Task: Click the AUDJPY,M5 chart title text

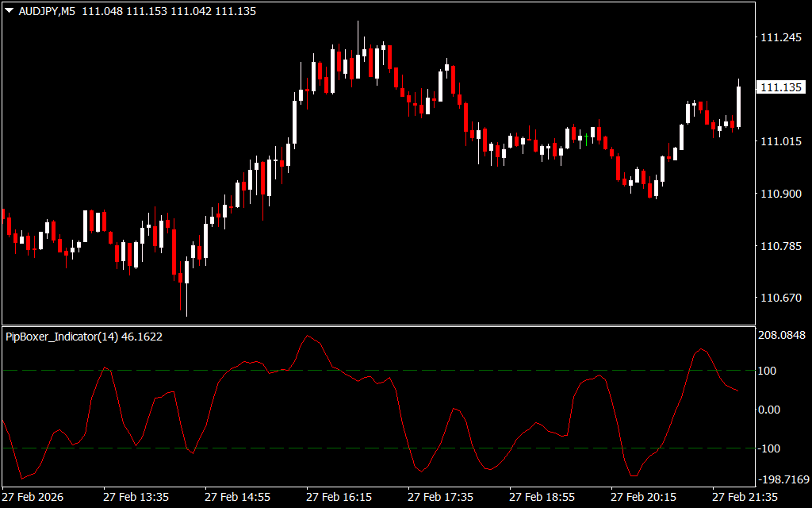Action: (x=44, y=12)
